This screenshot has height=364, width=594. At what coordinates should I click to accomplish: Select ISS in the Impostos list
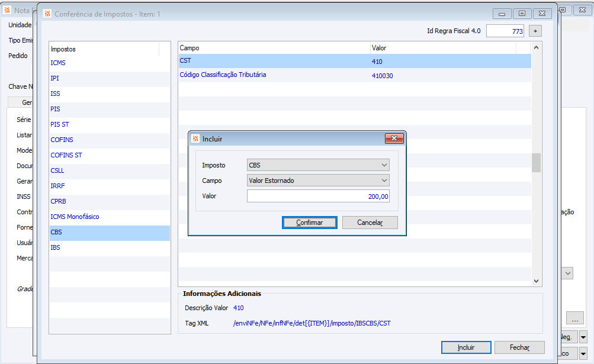tap(110, 94)
